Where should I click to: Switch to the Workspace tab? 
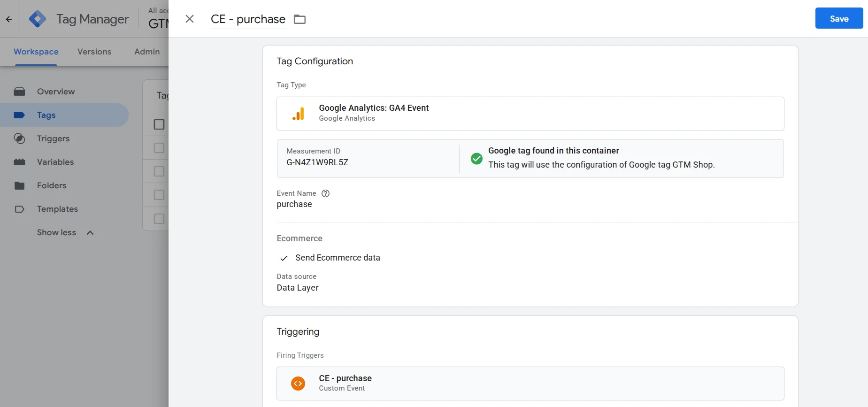coord(36,52)
